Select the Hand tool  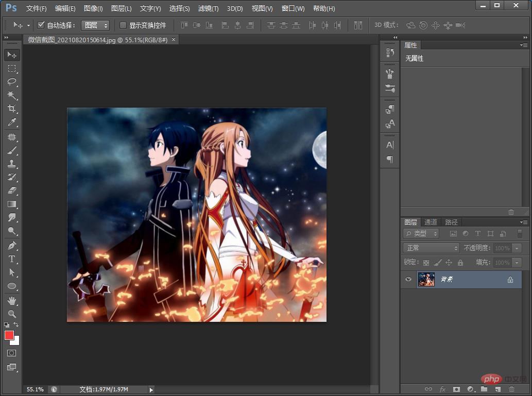point(12,300)
